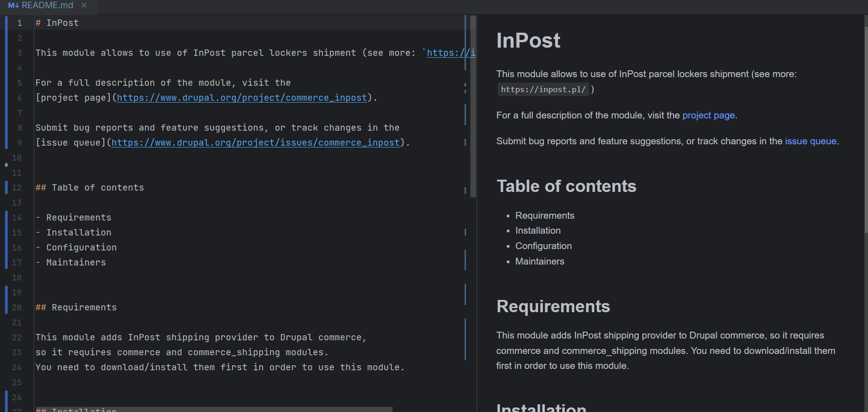The image size is (868, 412).
Task: Click '## Requirements' source line in editor
Action: point(76,307)
